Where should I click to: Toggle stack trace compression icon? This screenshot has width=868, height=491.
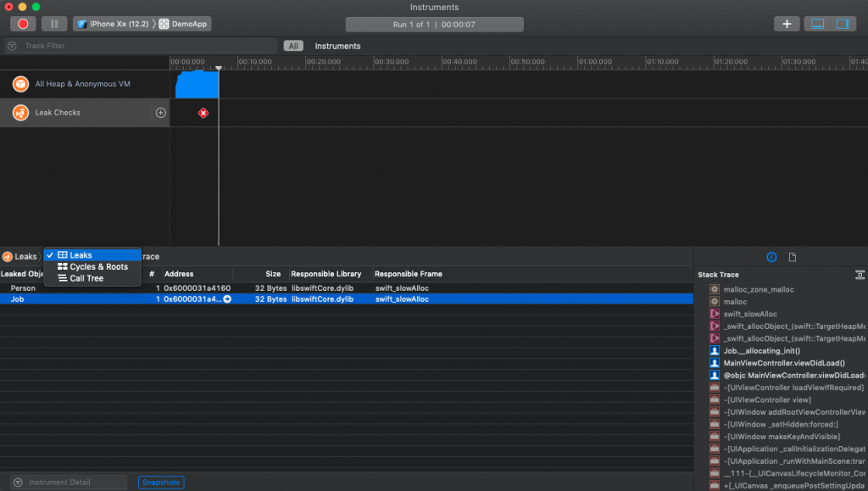(860, 275)
